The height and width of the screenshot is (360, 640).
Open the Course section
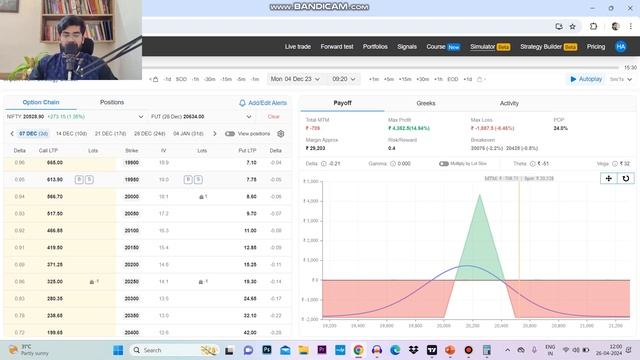[443, 47]
